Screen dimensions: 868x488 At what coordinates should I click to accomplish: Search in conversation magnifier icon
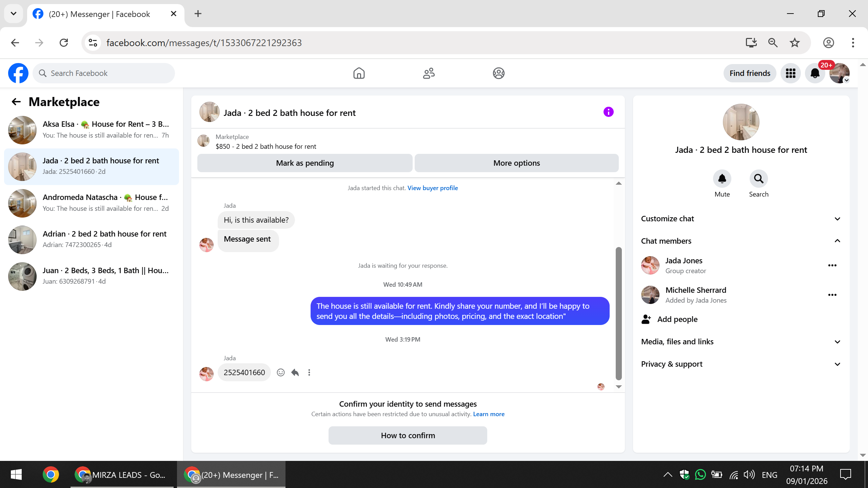(758, 179)
